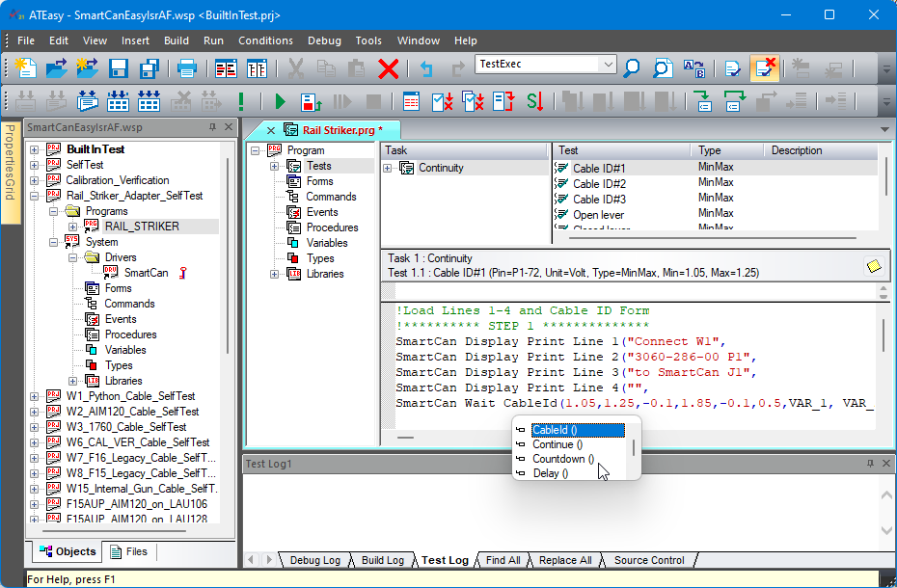Expand the Libraries node under System
897x588 pixels.
pyautogui.click(x=72, y=381)
